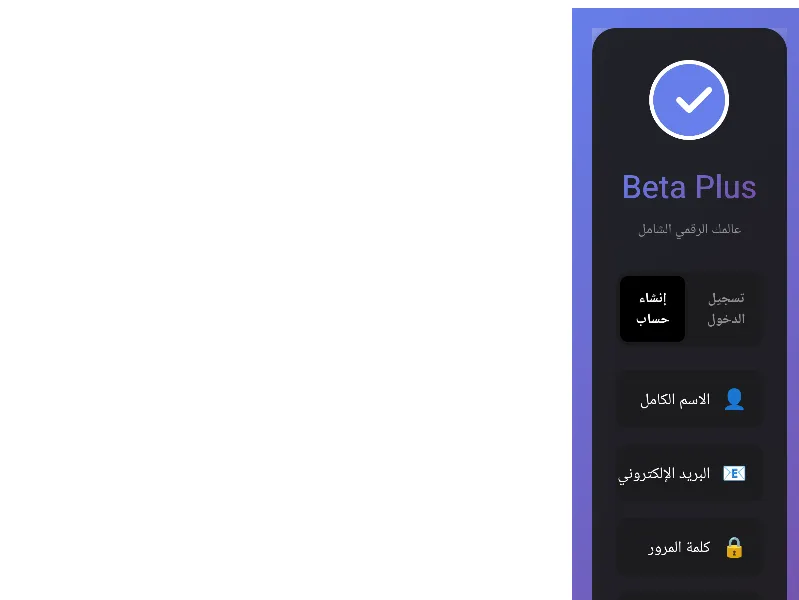Click the person icon in full name field
The image size is (799, 600).
733,400
